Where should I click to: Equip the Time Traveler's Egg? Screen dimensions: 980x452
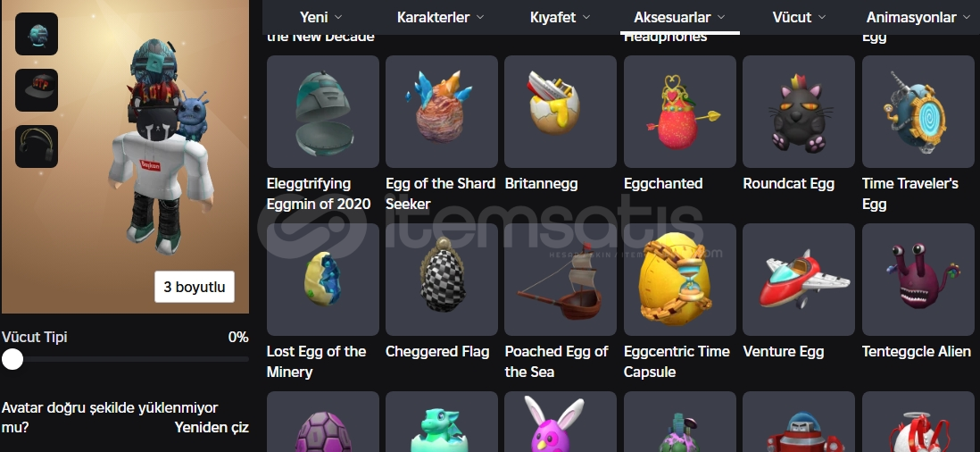coord(918,112)
